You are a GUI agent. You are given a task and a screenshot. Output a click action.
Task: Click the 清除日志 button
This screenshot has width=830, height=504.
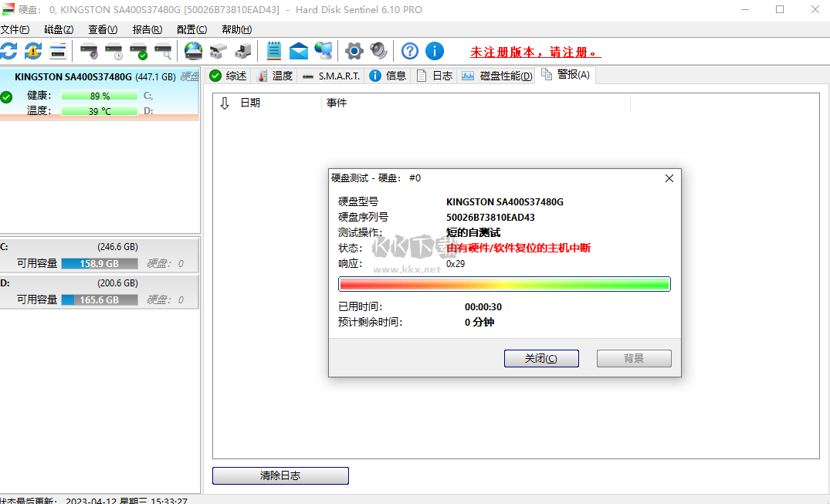tap(280, 475)
